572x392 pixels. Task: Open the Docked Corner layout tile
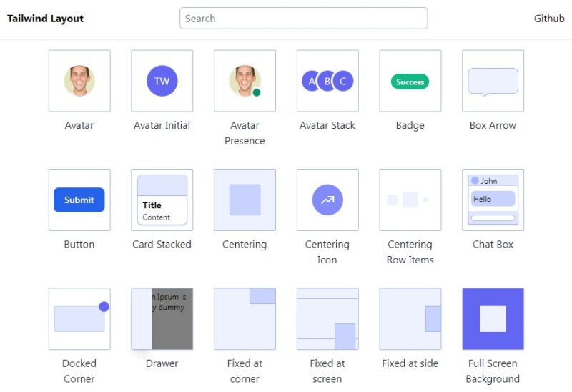[x=79, y=318]
